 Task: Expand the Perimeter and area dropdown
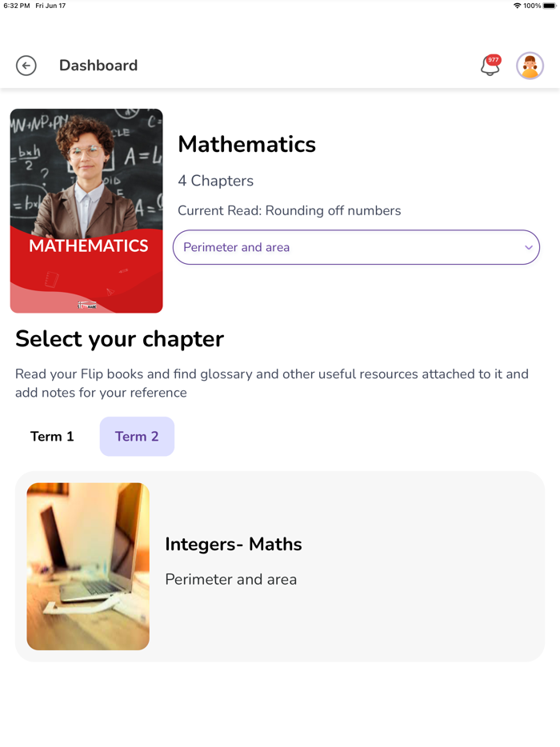pos(356,247)
